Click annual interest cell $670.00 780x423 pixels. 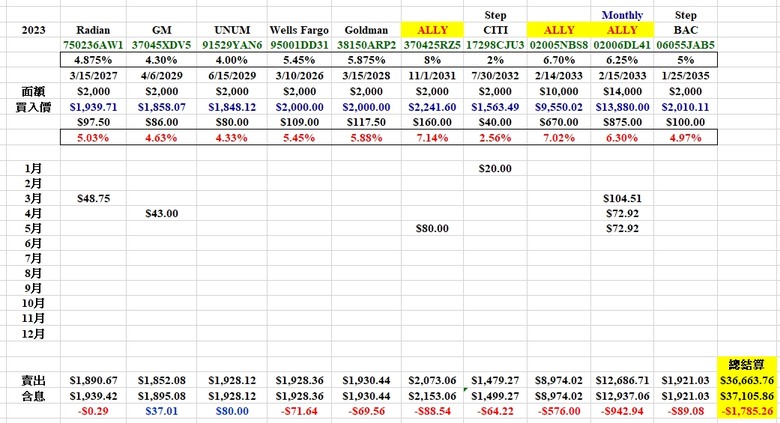pyautogui.click(x=559, y=122)
